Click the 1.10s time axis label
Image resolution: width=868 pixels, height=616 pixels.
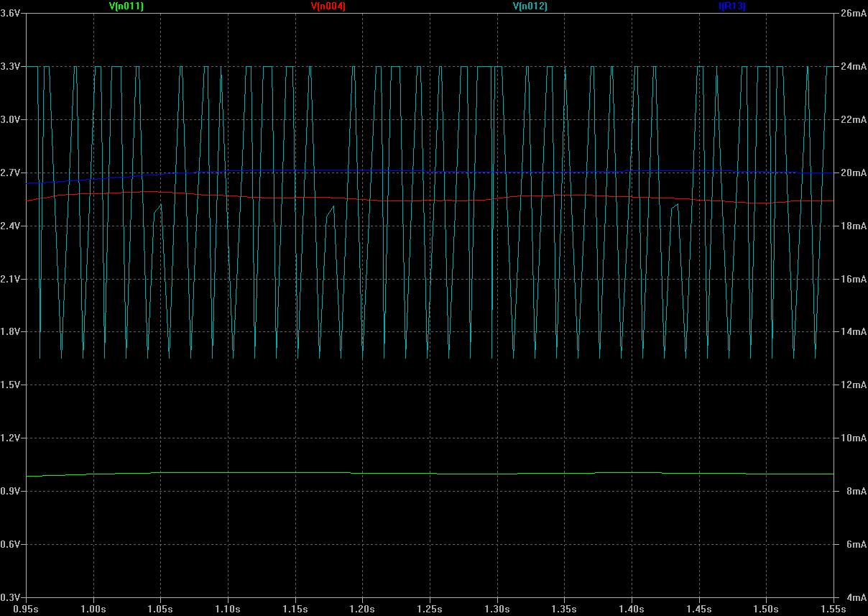click(x=228, y=608)
